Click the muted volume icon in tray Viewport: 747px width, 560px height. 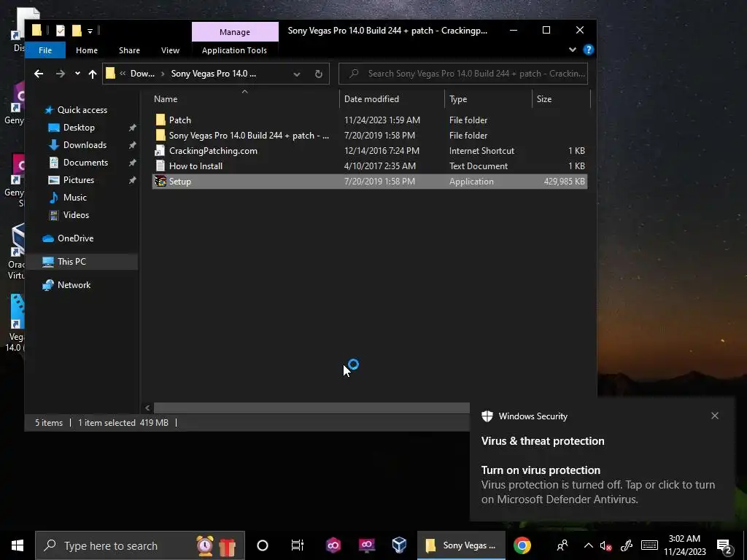coord(606,545)
